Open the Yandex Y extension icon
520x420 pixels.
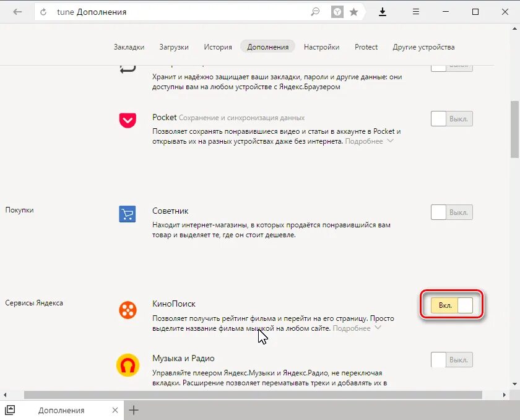click(x=337, y=12)
